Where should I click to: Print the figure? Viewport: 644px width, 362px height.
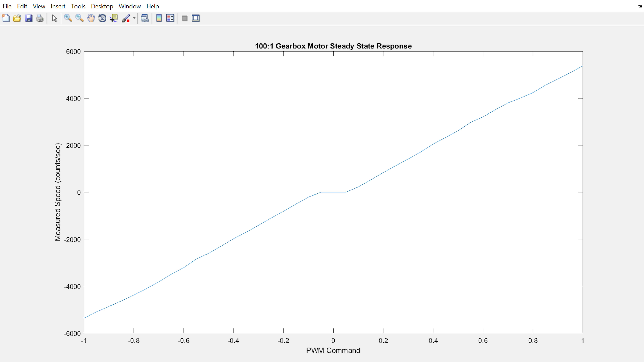40,18
